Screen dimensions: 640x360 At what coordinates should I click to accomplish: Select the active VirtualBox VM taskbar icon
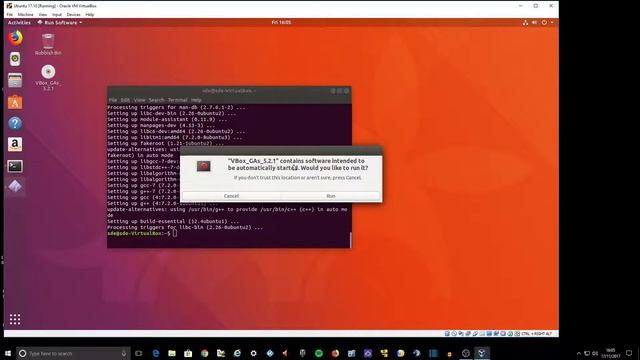[x=482, y=353]
